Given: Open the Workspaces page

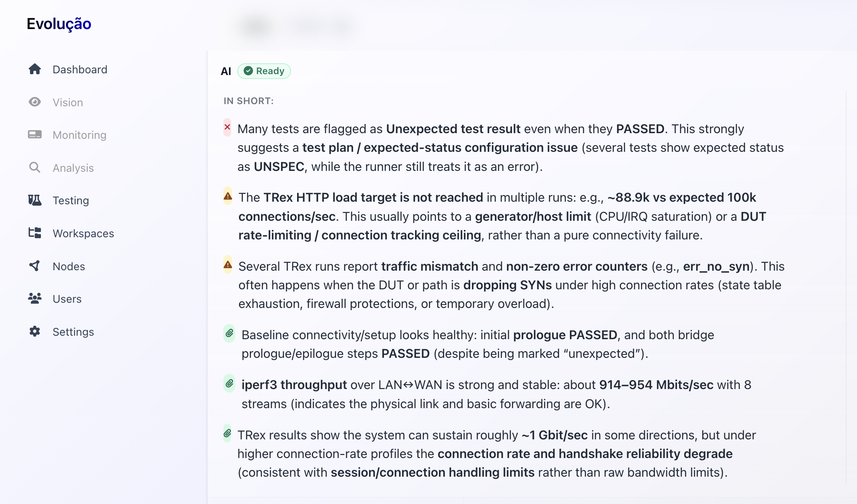Looking at the screenshot, I should (x=83, y=233).
